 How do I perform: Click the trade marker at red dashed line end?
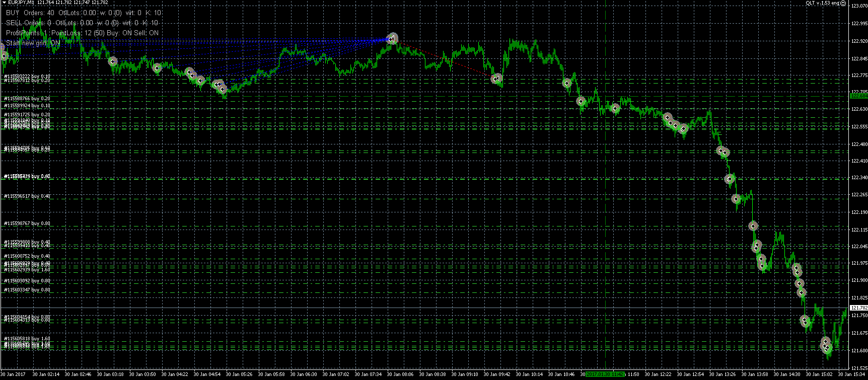(x=497, y=79)
